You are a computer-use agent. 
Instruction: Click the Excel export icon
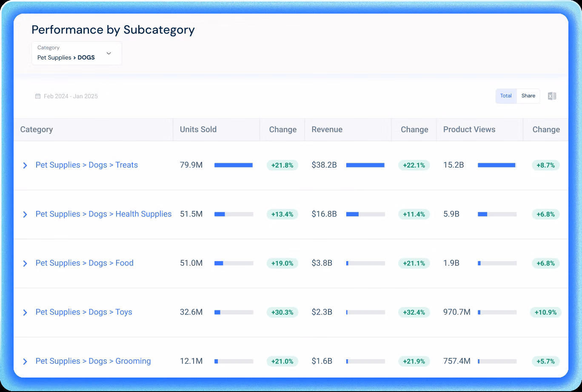552,96
